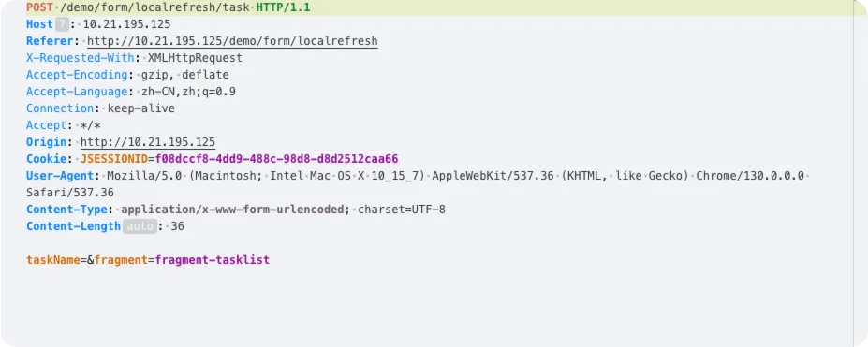868x347 pixels.
Task: Click the X-Requested-With header name
Action: click(x=81, y=58)
